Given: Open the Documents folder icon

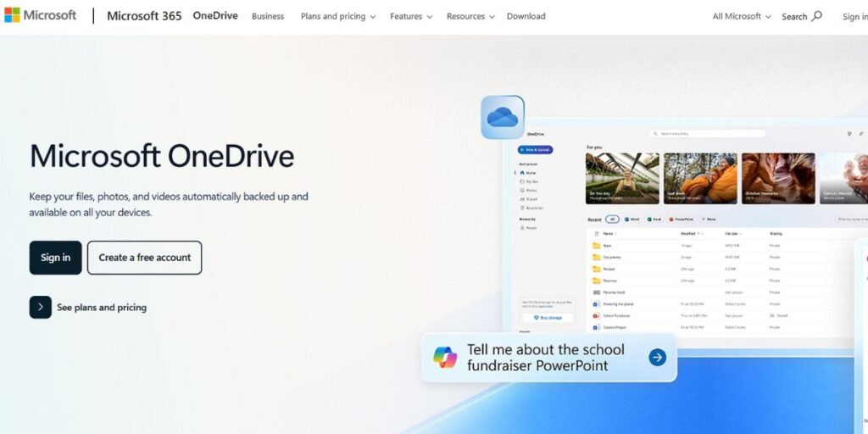Looking at the screenshot, I should point(596,258).
